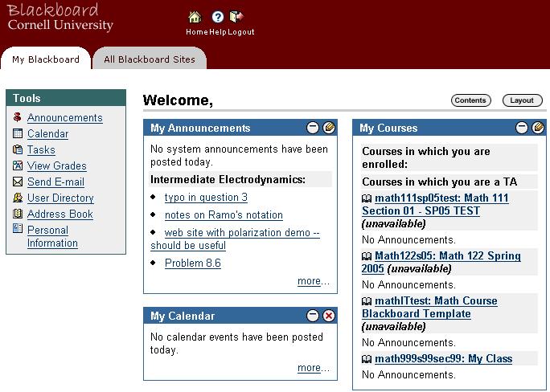Open Help via question mark icon
Screen dimensions: 550x392
click(218, 17)
